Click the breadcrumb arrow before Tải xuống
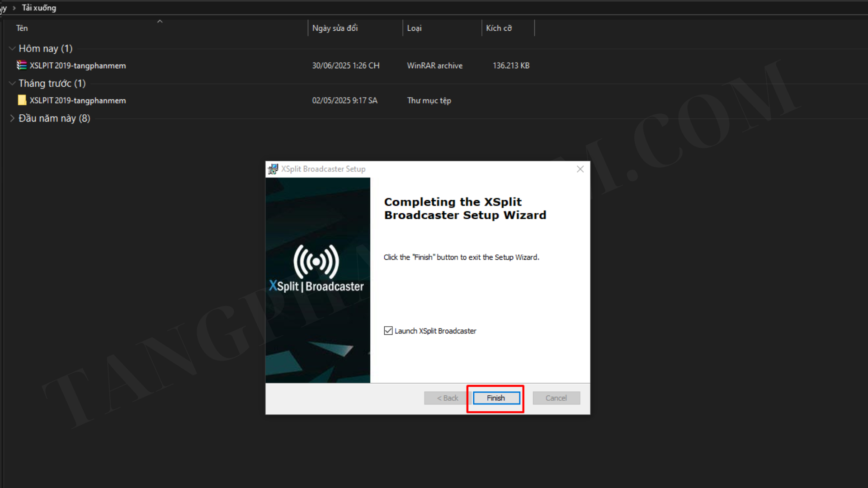Screen dimensions: 868x488 click(x=14, y=8)
